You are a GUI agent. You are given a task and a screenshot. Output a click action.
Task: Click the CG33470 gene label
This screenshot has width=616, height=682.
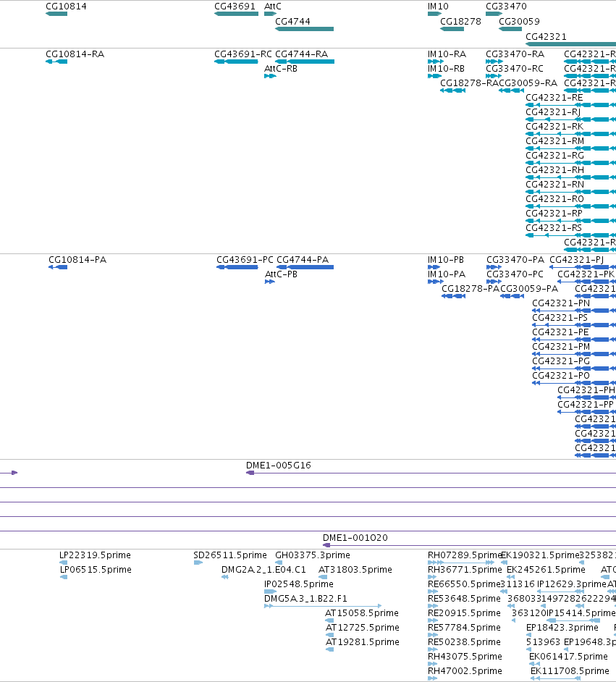(506, 7)
